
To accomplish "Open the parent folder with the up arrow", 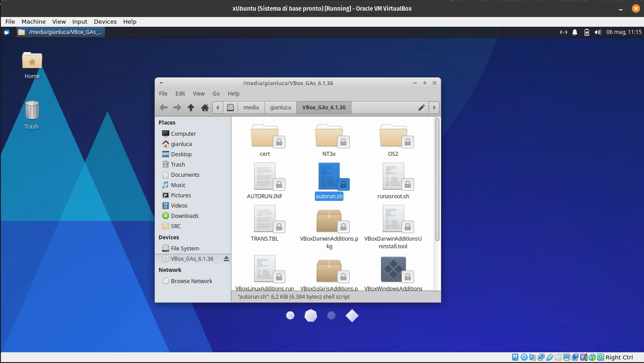I will (x=191, y=108).
